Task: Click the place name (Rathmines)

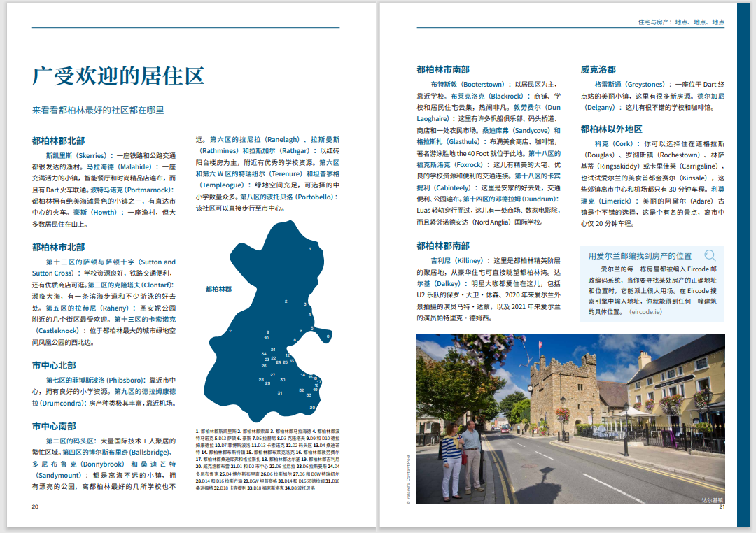Action: (219, 151)
